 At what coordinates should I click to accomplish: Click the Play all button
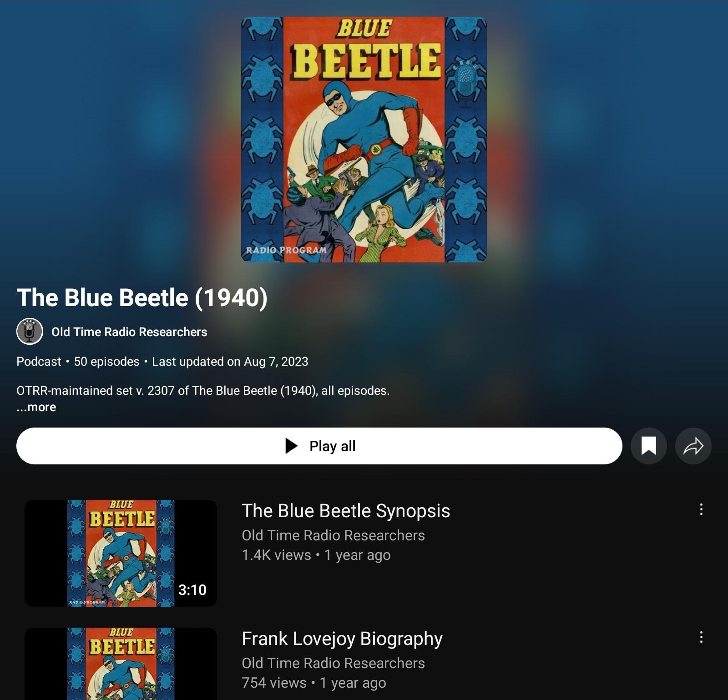coord(319,446)
